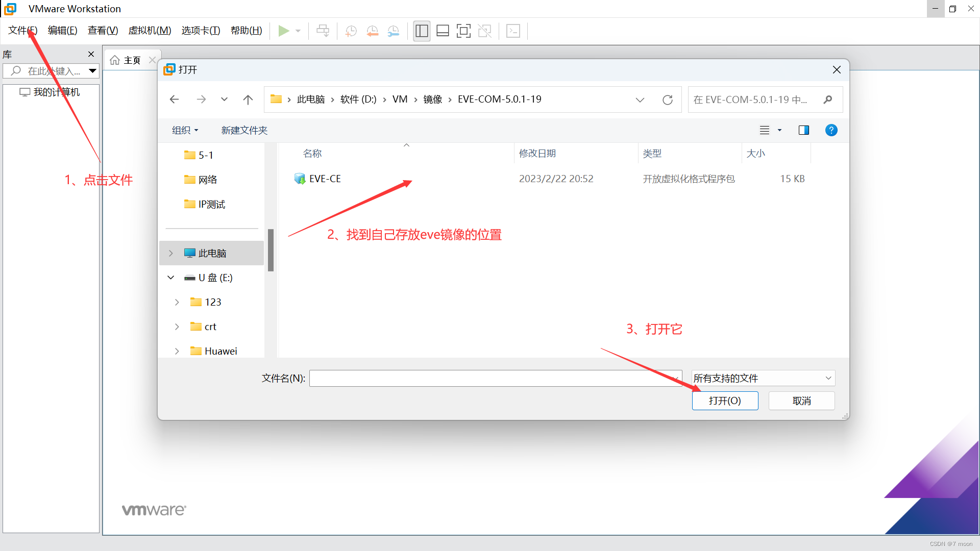Select the 网络 folder in navigation pane
Viewport: 980px width, 551px height.
[201, 180]
